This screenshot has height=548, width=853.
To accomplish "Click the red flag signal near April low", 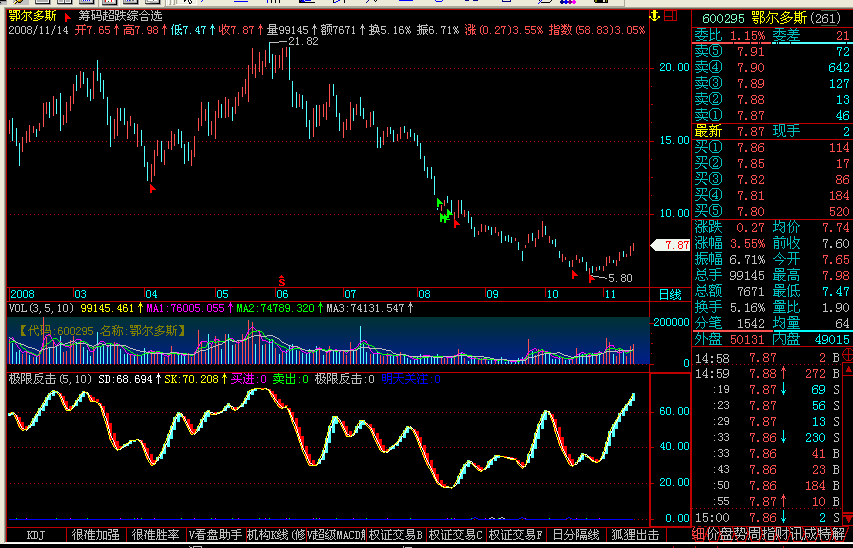I will (153, 188).
